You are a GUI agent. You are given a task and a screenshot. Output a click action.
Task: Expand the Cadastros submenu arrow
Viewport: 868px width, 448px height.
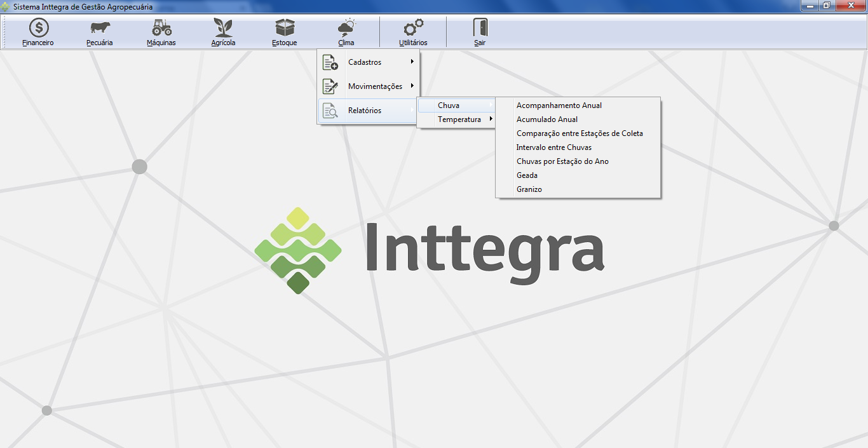click(412, 62)
